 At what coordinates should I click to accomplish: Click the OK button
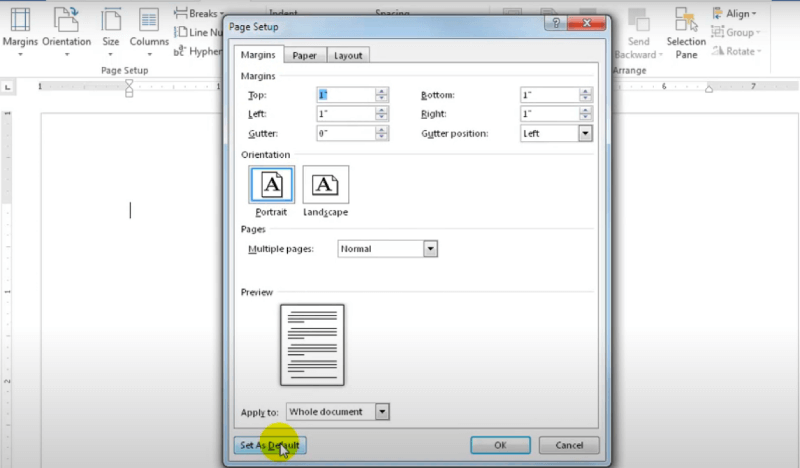pyautogui.click(x=500, y=445)
